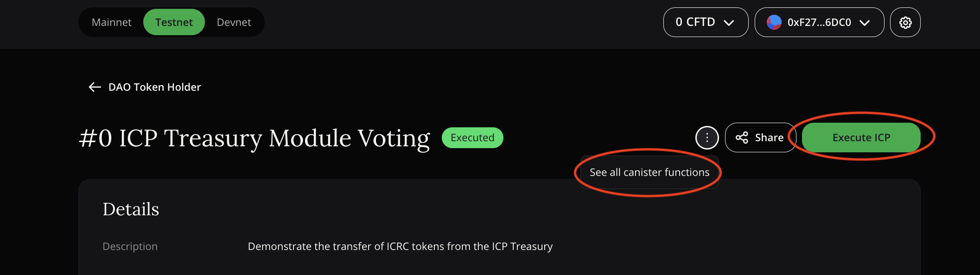Screen dimensions: 980x275
Task: Click the Share button label
Action: coord(769,137)
